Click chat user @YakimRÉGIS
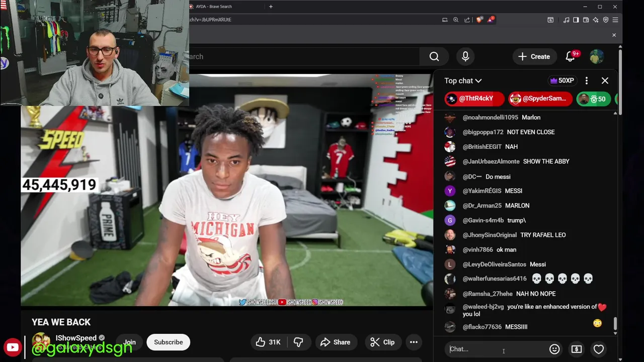Image resolution: width=644 pixels, height=362 pixels. click(x=481, y=191)
